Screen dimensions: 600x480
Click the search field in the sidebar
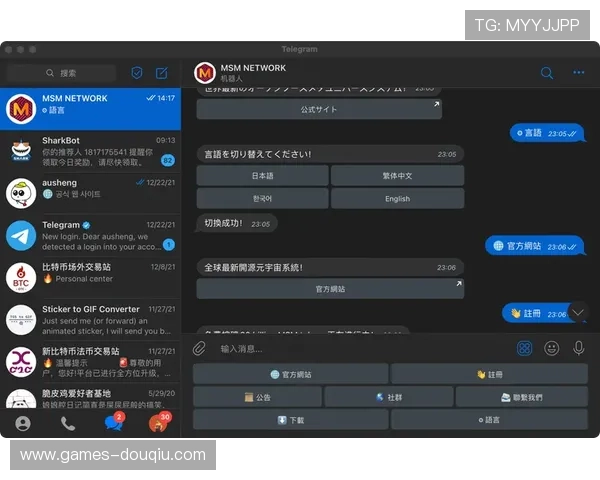[x=61, y=73]
